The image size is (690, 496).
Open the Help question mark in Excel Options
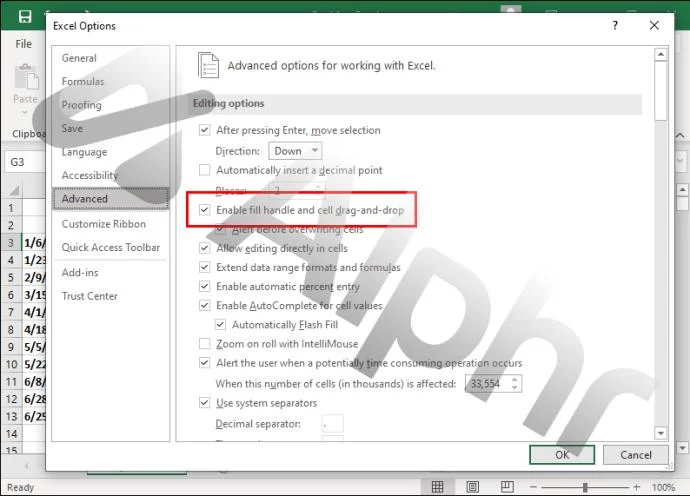[x=615, y=26]
